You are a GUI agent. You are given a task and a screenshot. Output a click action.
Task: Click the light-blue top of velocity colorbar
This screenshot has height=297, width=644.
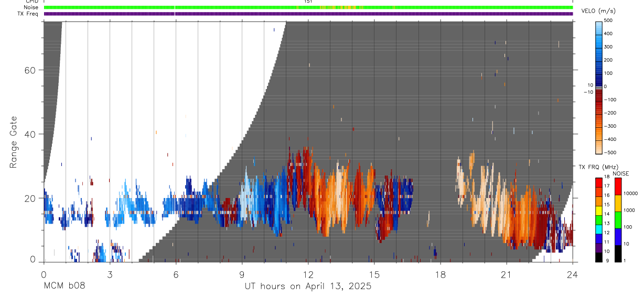pyautogui.click(x=599, y=27)
